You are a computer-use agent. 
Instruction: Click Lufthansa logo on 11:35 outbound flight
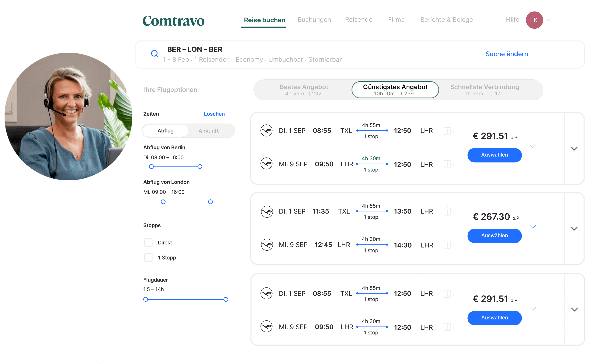tap(267, 211)
